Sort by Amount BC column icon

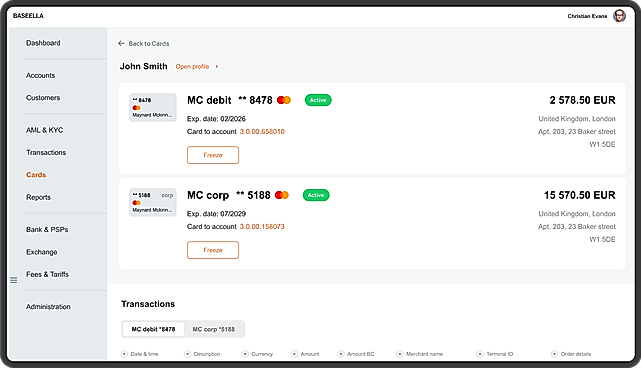341,354
